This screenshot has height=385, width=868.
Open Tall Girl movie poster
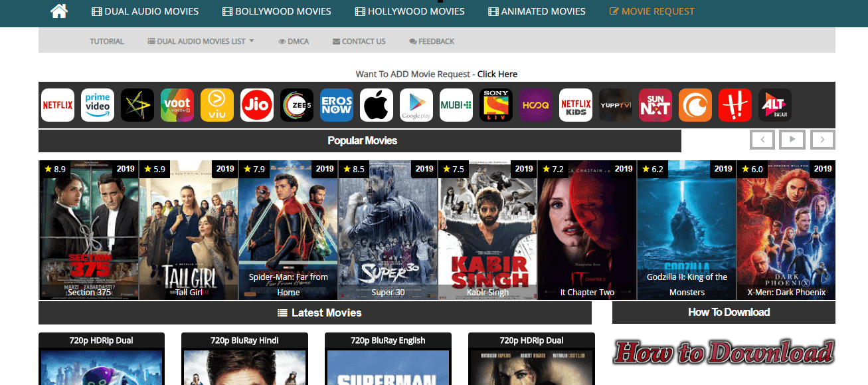click(189, 230)
